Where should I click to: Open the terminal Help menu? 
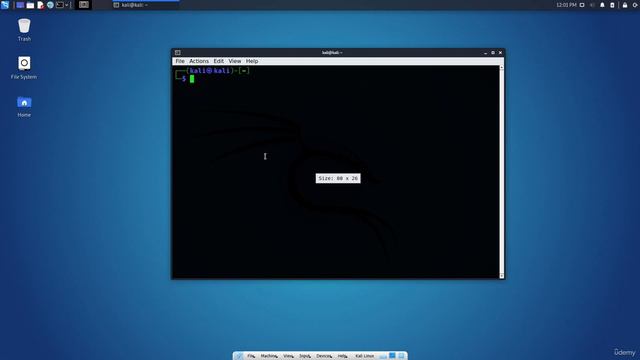click(x=252, y=61)
